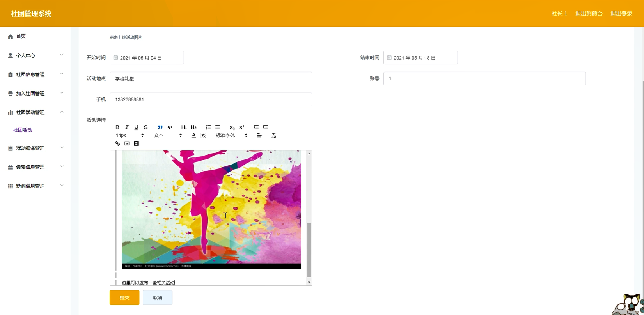The height and width of the screenshot is (315, 644).
Task: Insert an ordered numbered list
Action: pos(208,127)
